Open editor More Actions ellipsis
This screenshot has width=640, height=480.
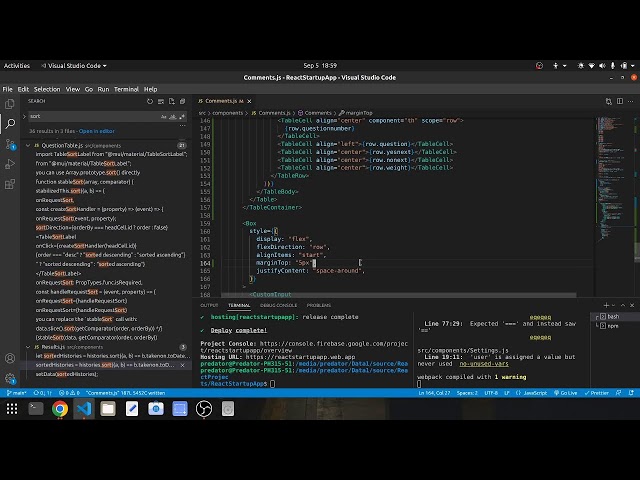[x=631, y=101]
